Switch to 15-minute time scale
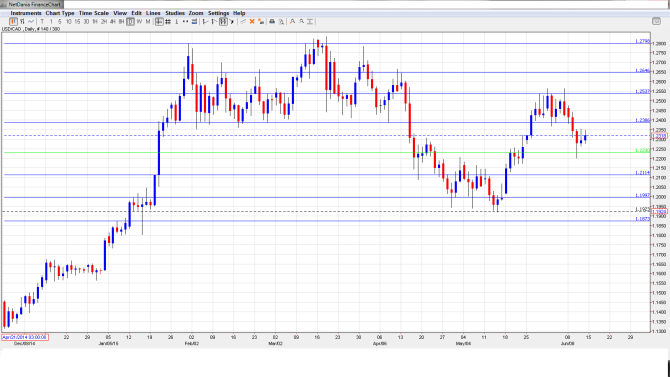Viewport: 670px width, 377px height. (x=77, y=21)
